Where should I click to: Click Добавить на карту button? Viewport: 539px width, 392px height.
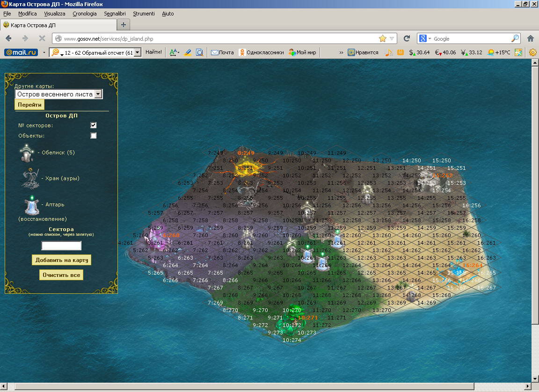(62, 260)
